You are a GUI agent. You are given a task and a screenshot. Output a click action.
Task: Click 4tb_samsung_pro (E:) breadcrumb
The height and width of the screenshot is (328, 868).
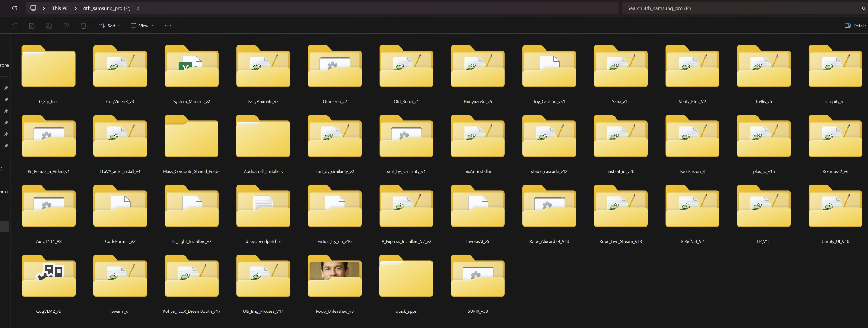[106, 8]
